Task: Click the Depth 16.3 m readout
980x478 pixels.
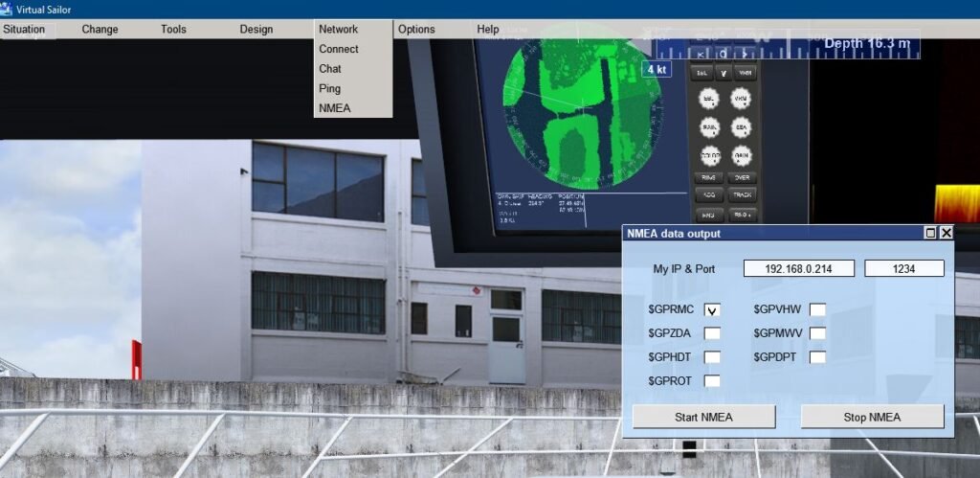Action: (866, 44)
